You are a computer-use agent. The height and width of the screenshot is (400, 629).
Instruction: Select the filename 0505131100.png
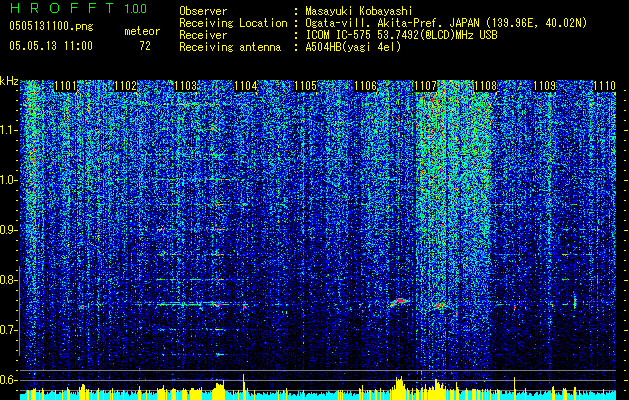point(51,26)
